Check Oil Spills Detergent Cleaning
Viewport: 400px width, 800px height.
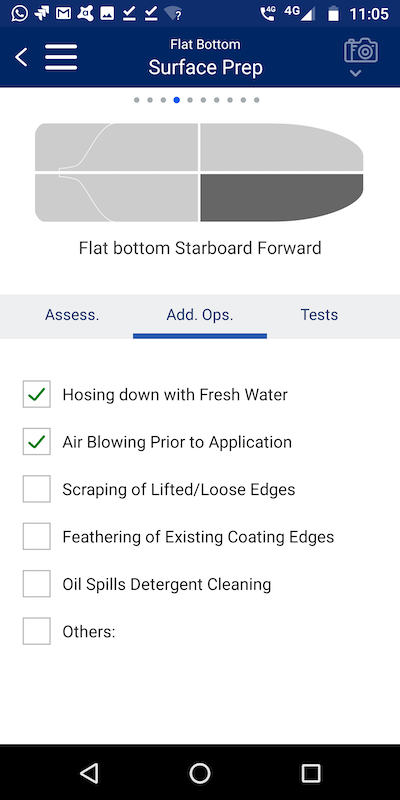37,584
